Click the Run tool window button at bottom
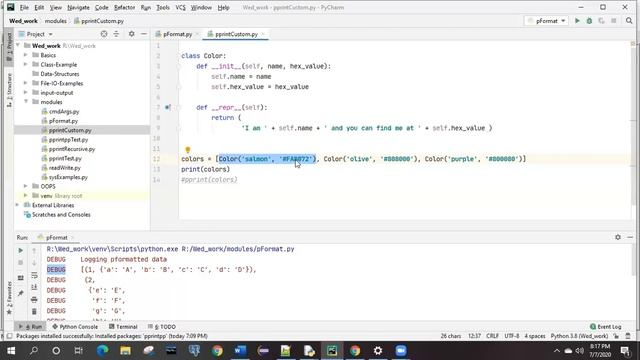The width and height of the screenshot is (640, 360). point(31,327)
